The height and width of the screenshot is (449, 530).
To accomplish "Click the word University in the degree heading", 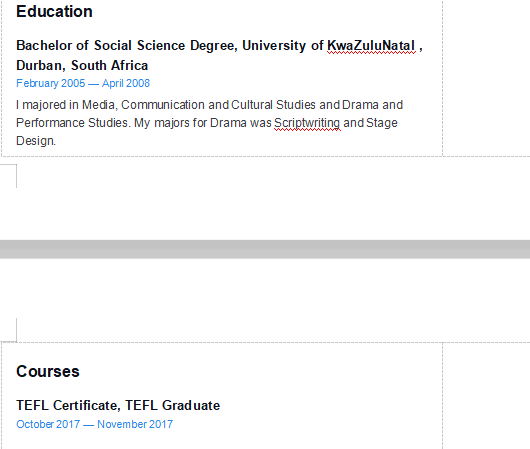I will 274,46.
